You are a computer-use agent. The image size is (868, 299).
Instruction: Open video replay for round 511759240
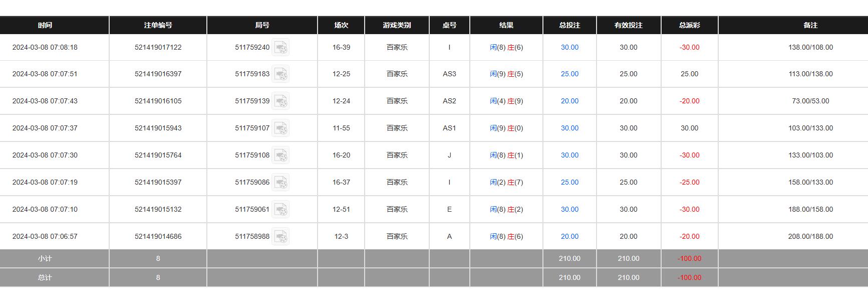(280, 48)
